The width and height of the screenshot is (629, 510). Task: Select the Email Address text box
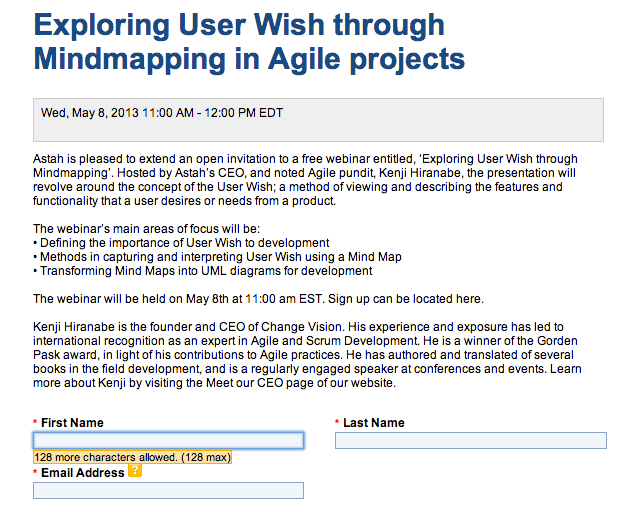click(168, 490)
